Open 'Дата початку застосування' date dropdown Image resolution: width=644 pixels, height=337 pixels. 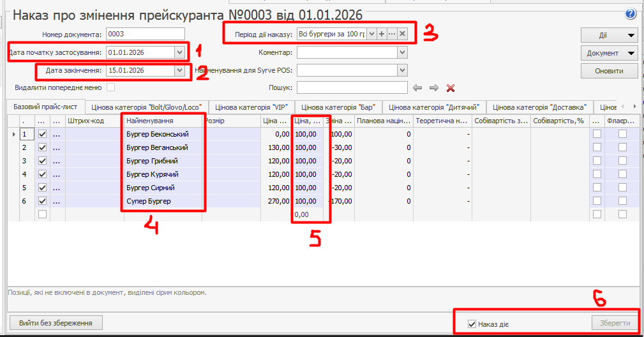click(179, 52)
